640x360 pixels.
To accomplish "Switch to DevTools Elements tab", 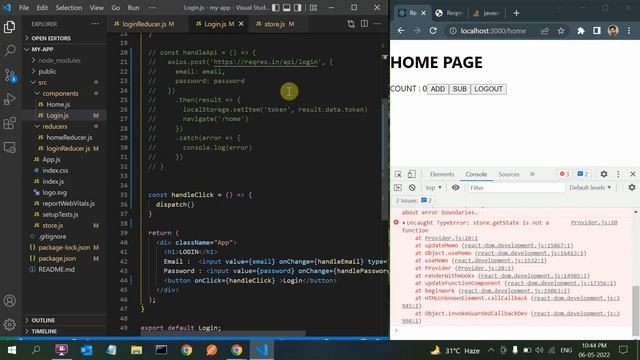I will click(x=442, y=174).
